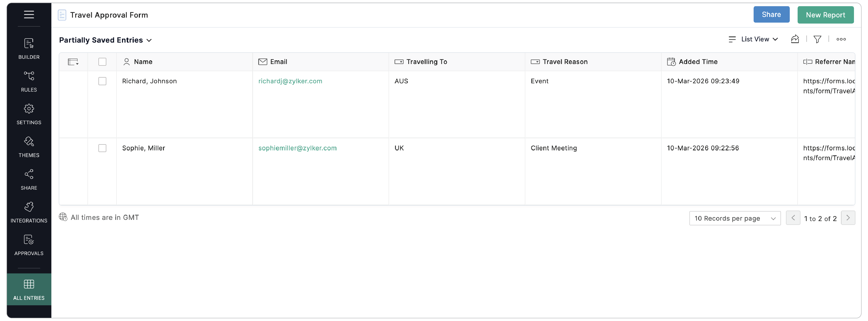Open the hamburger menu icon
This screenshot has width=868, height=321.
coord(29,15)
